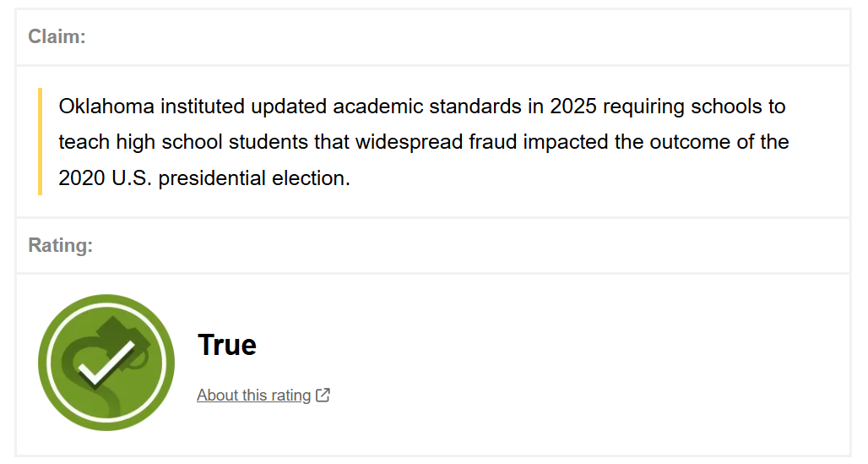Click the word "teach" starting the second line
Screen dimensions: 868x464
(82, 141)
